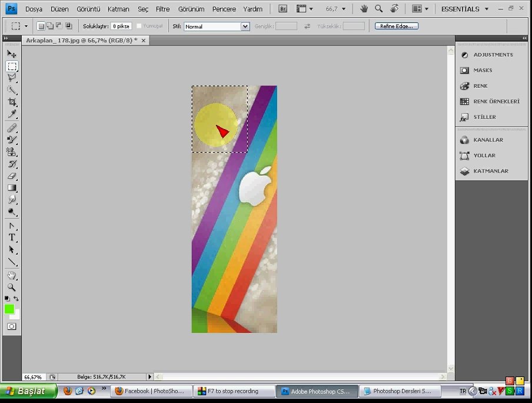Open the Görüntü menu
532x403 pixels.
coord(88,9)
